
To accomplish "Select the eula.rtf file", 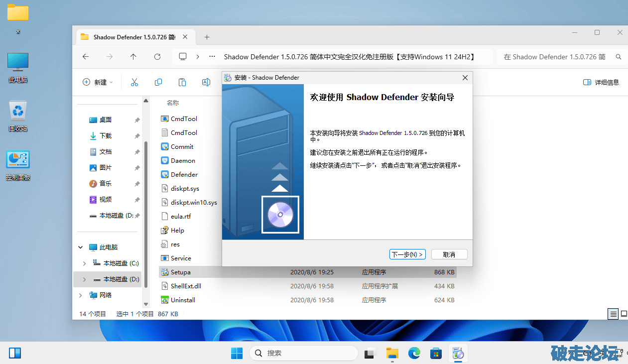I will point(181,217).
